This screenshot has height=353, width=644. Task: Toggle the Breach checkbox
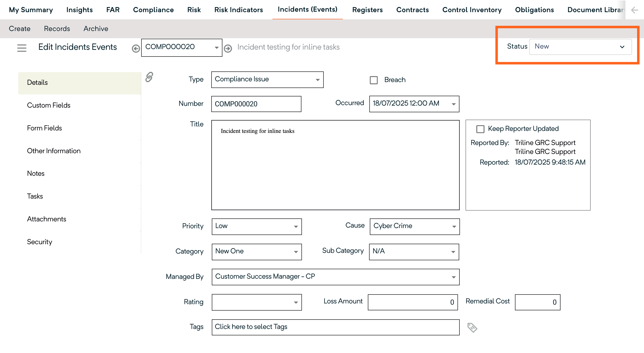pyautogui.click(x=374, y=80)
